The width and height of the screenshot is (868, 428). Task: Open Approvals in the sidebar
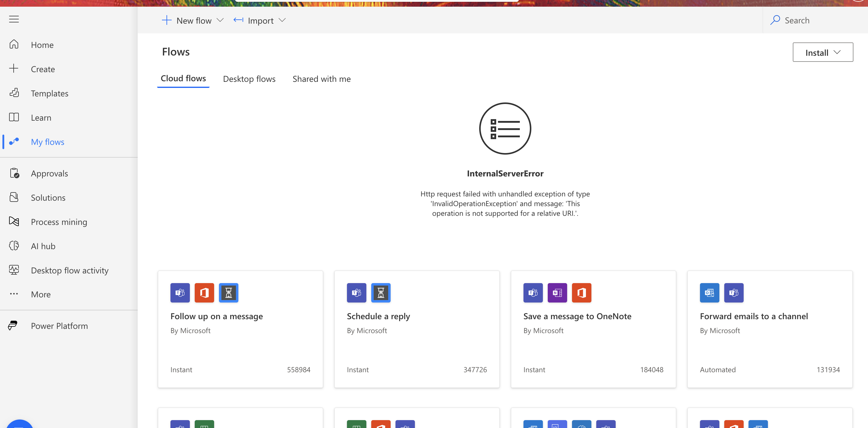coord(69,173)
